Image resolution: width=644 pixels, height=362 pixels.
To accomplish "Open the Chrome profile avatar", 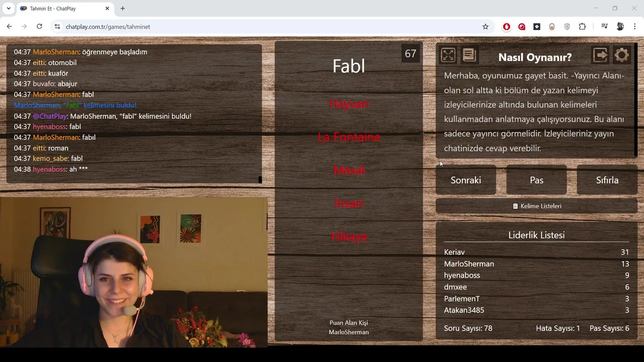I will [x=620, y=27].
